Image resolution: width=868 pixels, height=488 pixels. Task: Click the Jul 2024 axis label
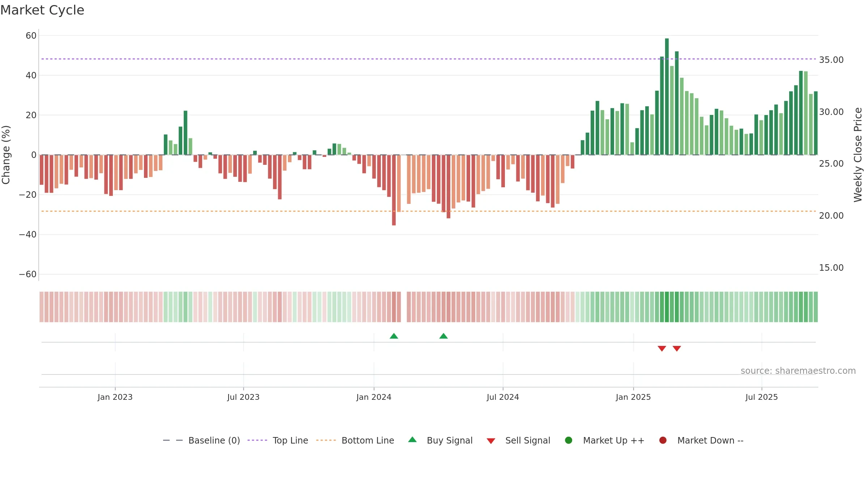coord(503,397)
